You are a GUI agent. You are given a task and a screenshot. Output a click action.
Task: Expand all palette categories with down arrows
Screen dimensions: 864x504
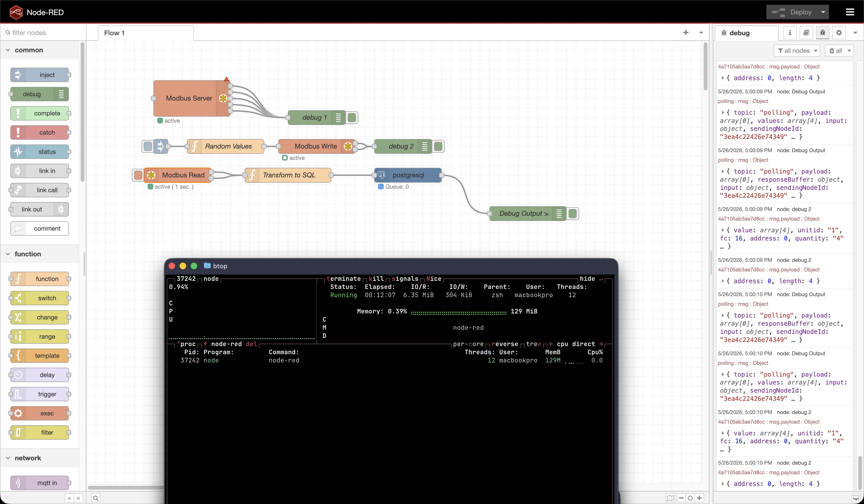click(78, 498)
